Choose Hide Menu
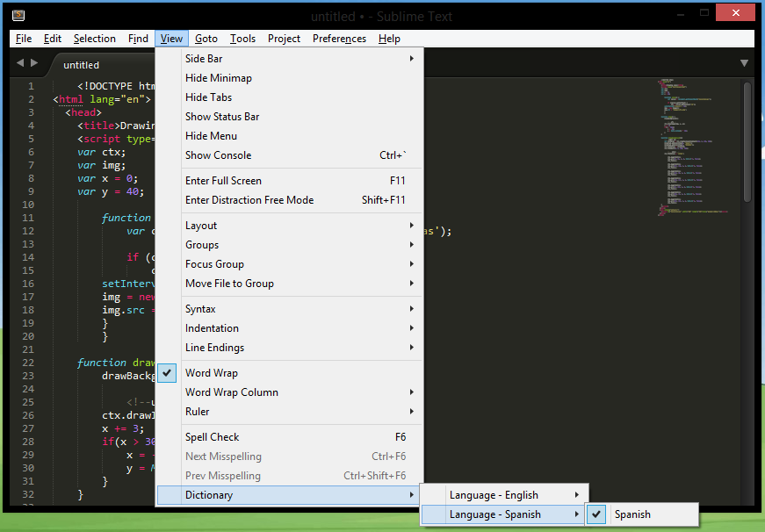The height and width of the screenshot is (532, 765). [290, 136]
